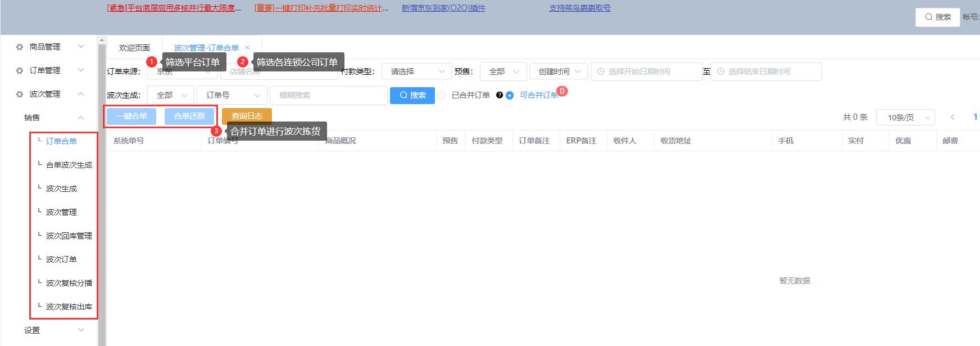The height and width of the screenshot is (346, 980).
Task: Click the blue 搜索 button
Action: pos(412,95)
